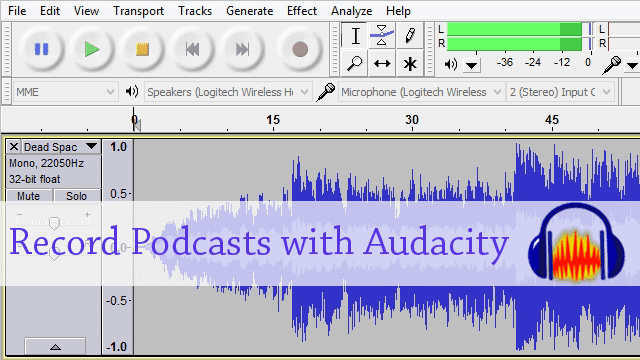Click the timeline ruler at 45 seconds

[552, 120]
